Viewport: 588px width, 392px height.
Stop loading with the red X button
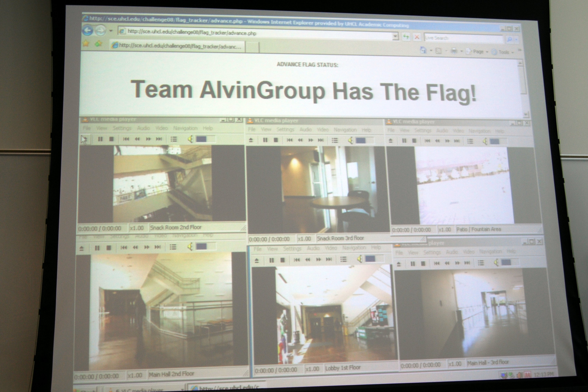pyautogui.click(x=417, y=38)
